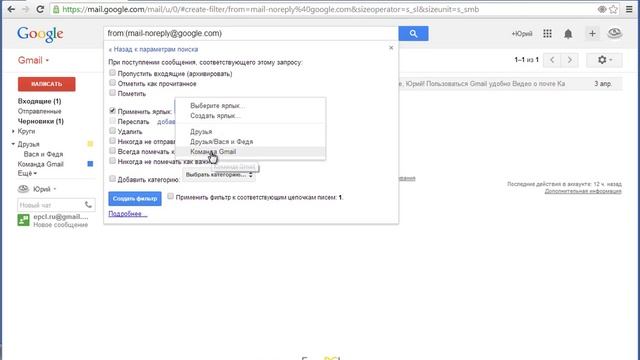640x360 pixels.
Task: Click the browser address bar URL
Action: pos(271,9)
